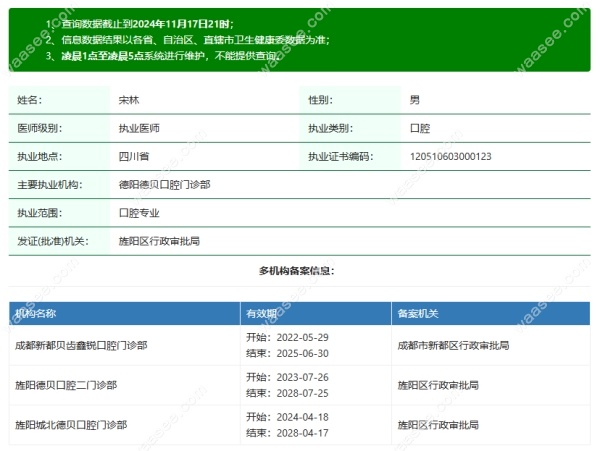Click the 口腔 practice category value
This screenshot has width=600, height=451.
[420, 128]
